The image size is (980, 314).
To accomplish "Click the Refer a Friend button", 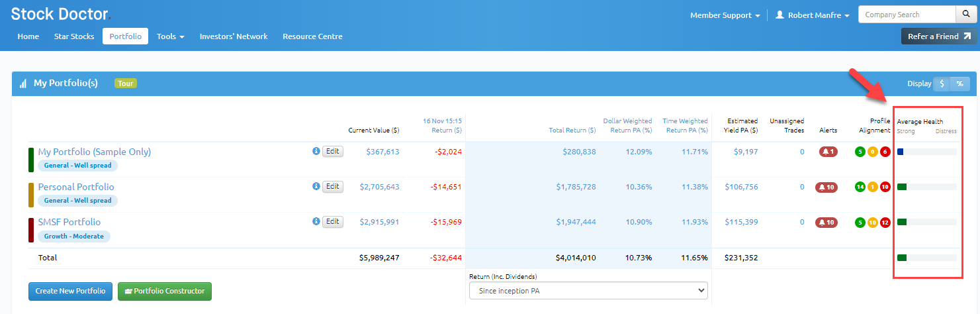I will tap(939, 36).
